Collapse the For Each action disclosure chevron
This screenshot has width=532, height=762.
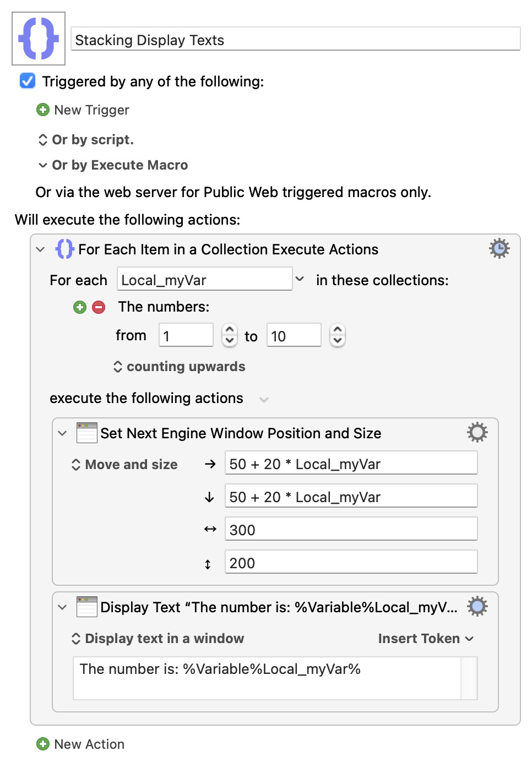click(40, 249)
